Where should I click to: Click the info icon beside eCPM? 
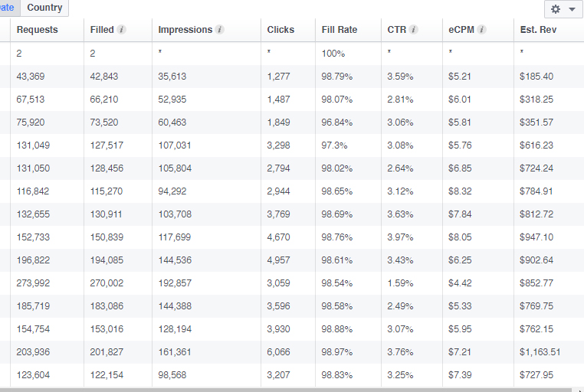pos(481,30)
